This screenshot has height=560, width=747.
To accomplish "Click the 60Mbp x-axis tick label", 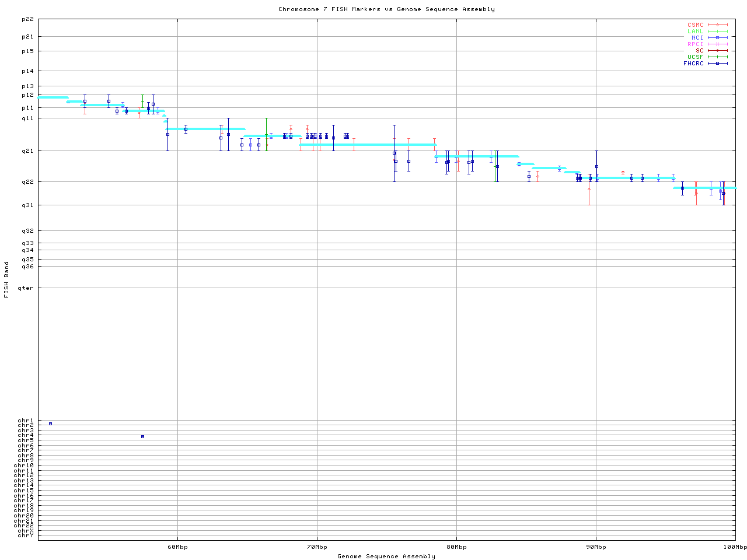I will (x=177, y=547).
